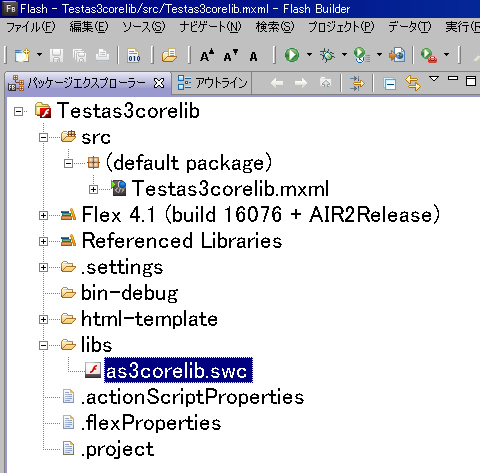
Task: Open the New wizard dropdown arrow
Action: pos(39,54)
